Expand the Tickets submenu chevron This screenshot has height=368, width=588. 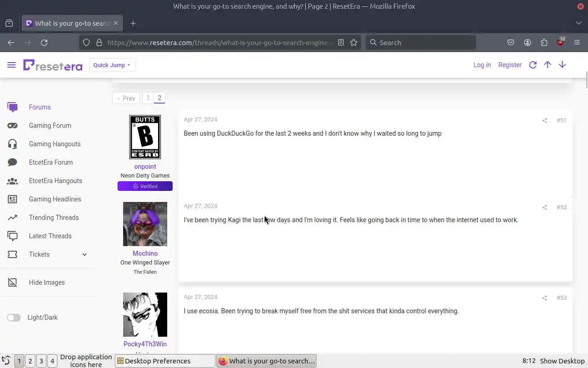tap(85, 254)
